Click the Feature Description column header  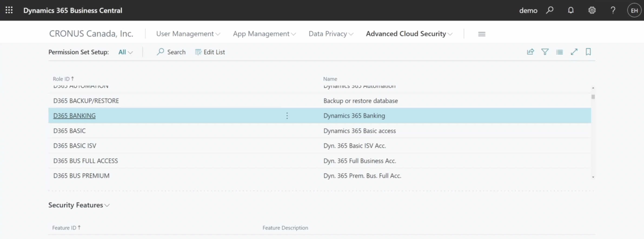point(285,228)
